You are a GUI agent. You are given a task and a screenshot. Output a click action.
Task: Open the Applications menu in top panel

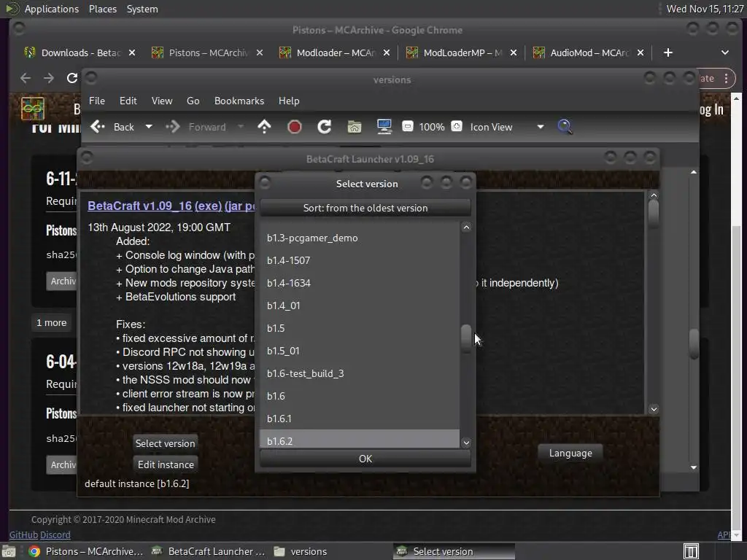click(52, 9)
